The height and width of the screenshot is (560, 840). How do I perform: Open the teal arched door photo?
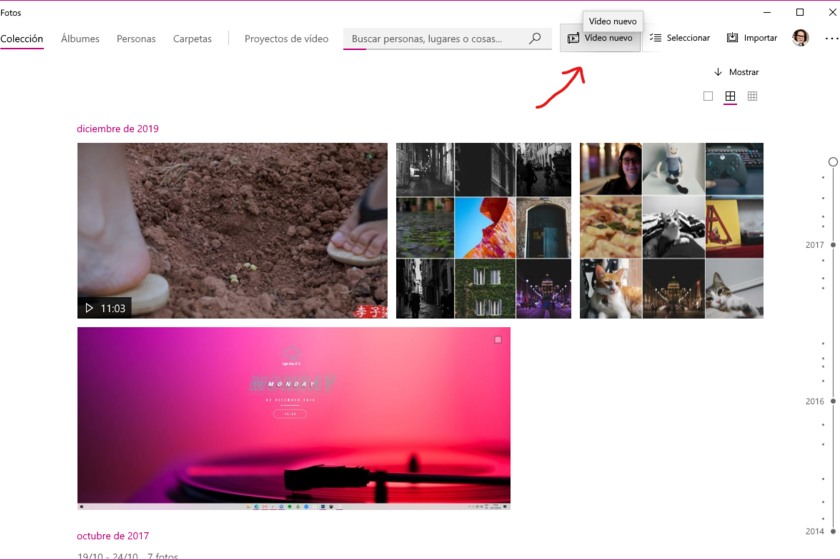(x=544, y=228)
